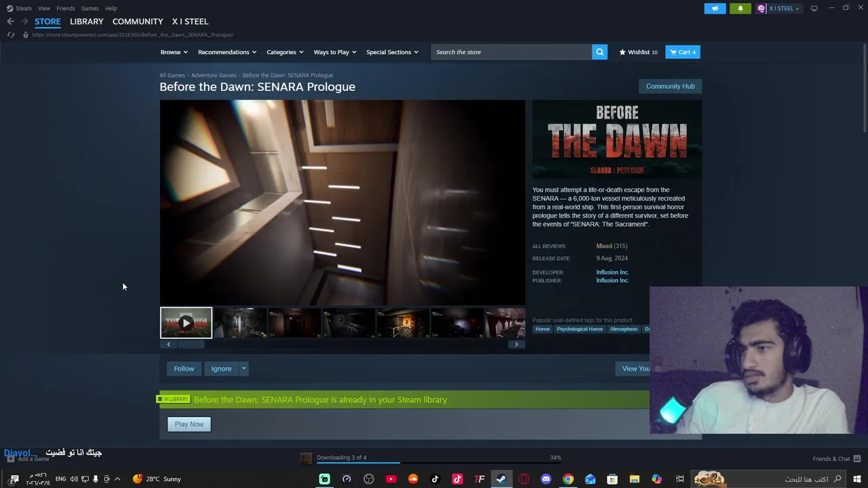
Task: Click the taskbar volume speaker icon
Action: (73, 479)
